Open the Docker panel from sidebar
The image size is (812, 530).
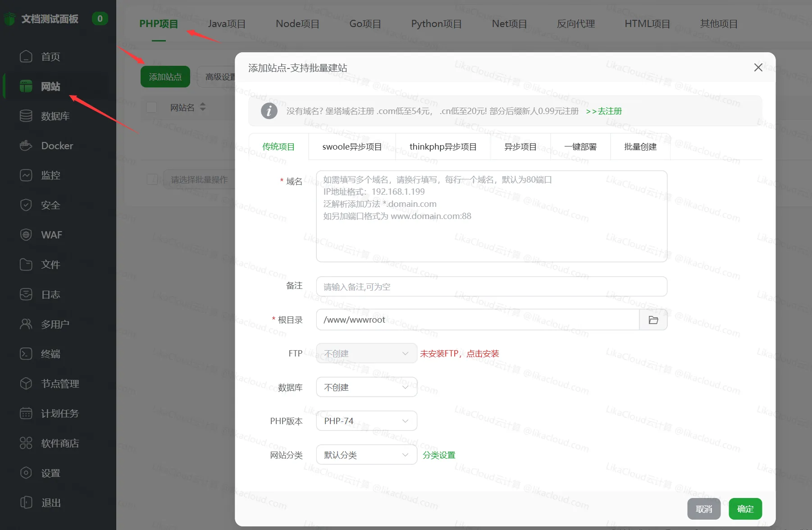click(x=51, y=146)
